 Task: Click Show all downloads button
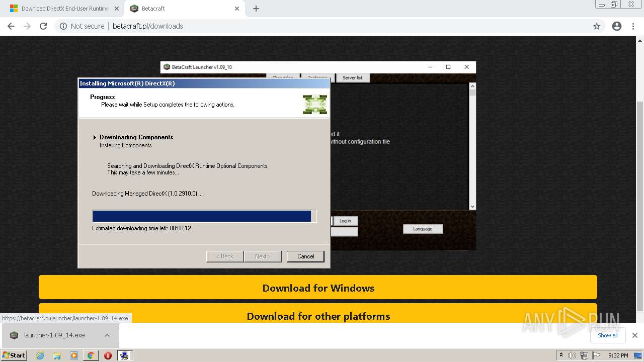(607, 335)
